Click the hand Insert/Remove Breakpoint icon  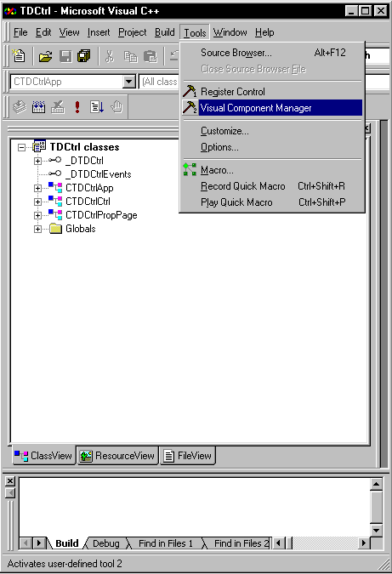pyautogui.click(x=116, y=107)
